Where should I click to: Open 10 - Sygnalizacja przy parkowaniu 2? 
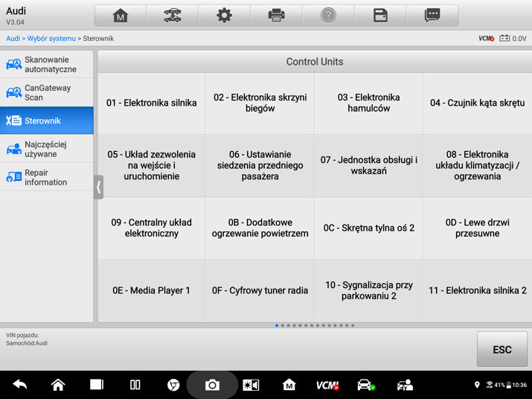(x=368, y=290)
